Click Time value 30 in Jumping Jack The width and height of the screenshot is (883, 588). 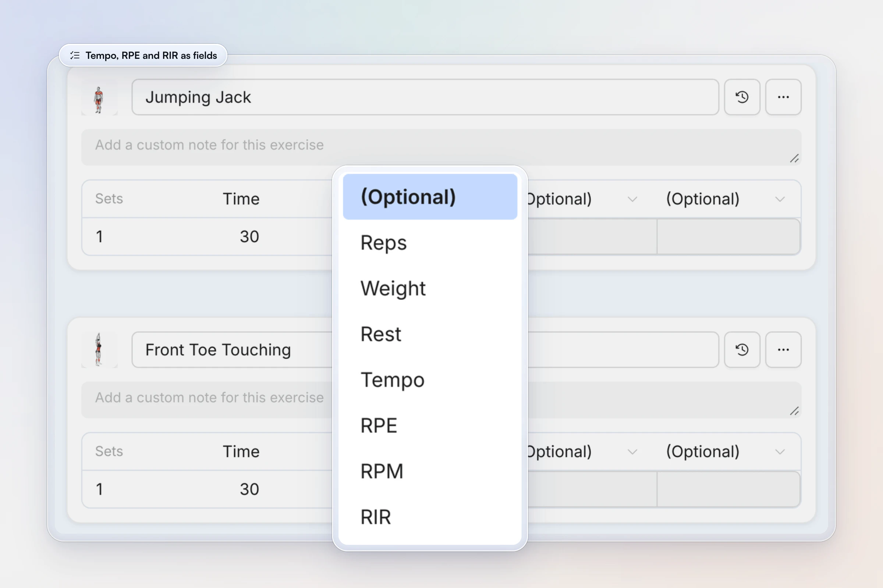tap(249, 236)
